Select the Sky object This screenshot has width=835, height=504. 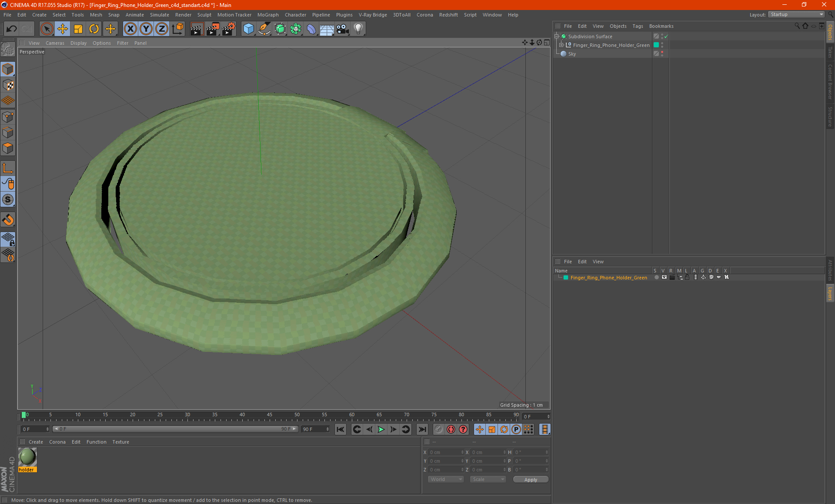[571, 54]
